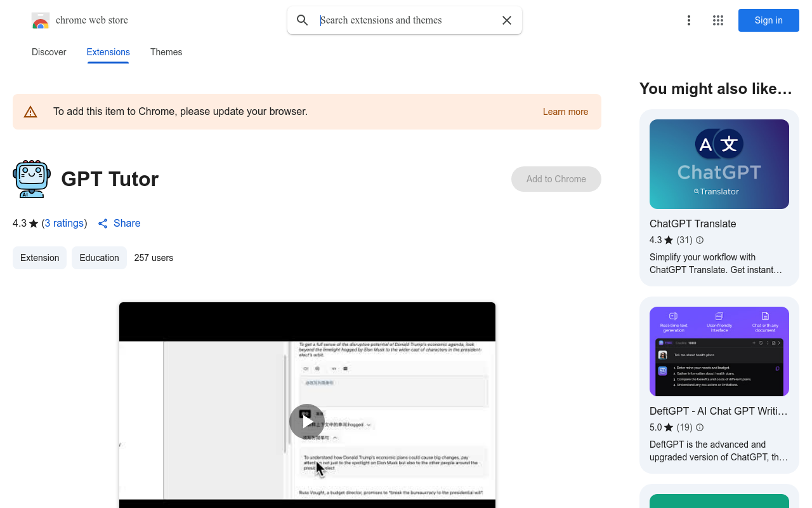
Task: Click the DeftGPT description text
Action: coord(719,451)
